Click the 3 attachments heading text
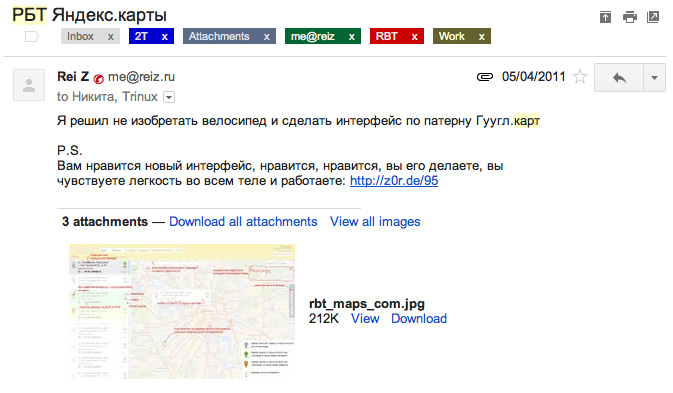 click(105, 221)
